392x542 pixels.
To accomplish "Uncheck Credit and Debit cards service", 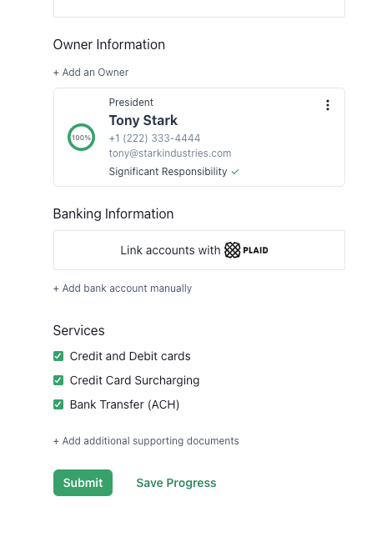I will (x=58, y=356).
